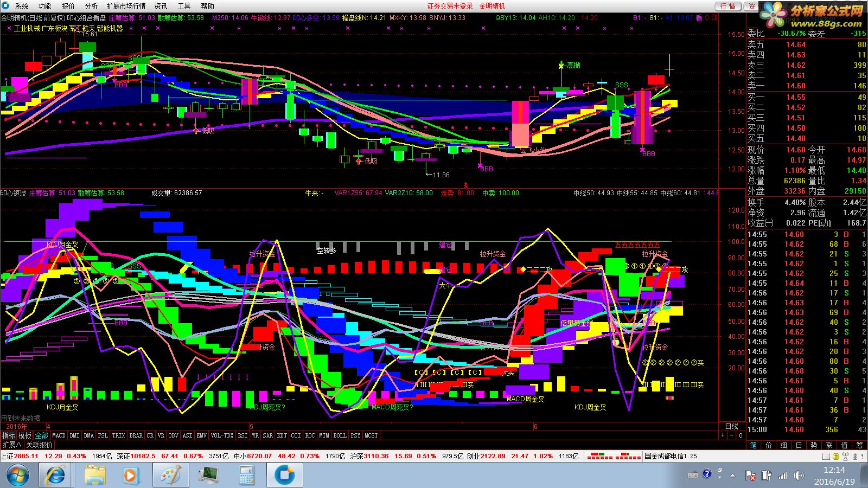
Task: Open the 报价 menu
Action: tap(68, 6)
